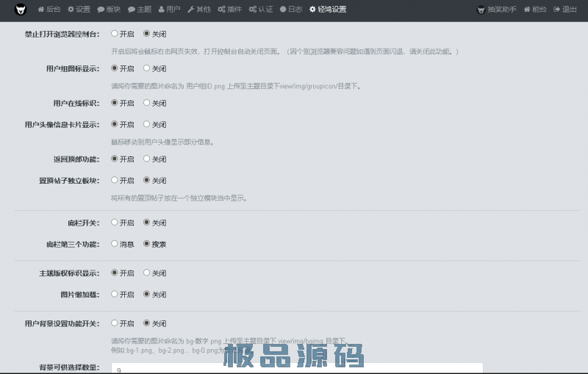Open the 插件 menu

[230, 10]
